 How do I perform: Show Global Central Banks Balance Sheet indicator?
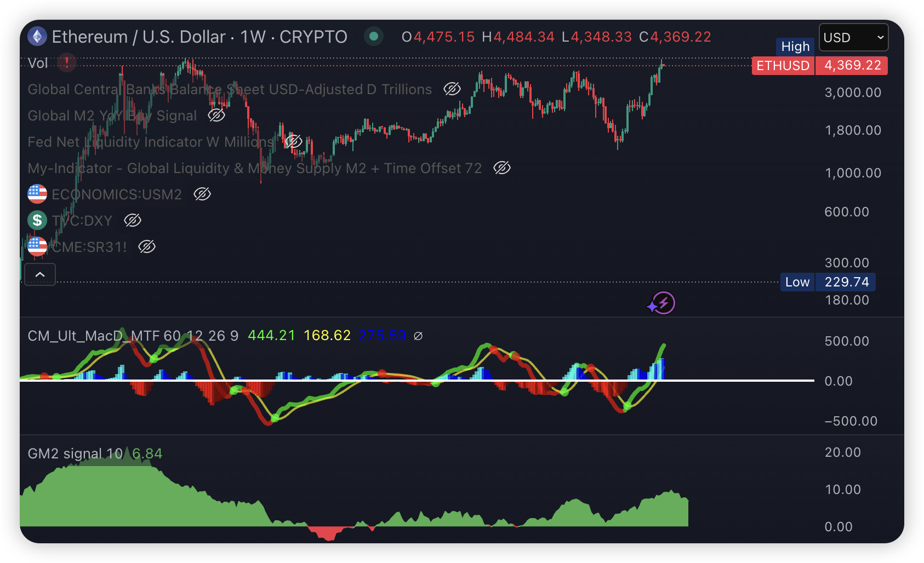coord(452,89)
